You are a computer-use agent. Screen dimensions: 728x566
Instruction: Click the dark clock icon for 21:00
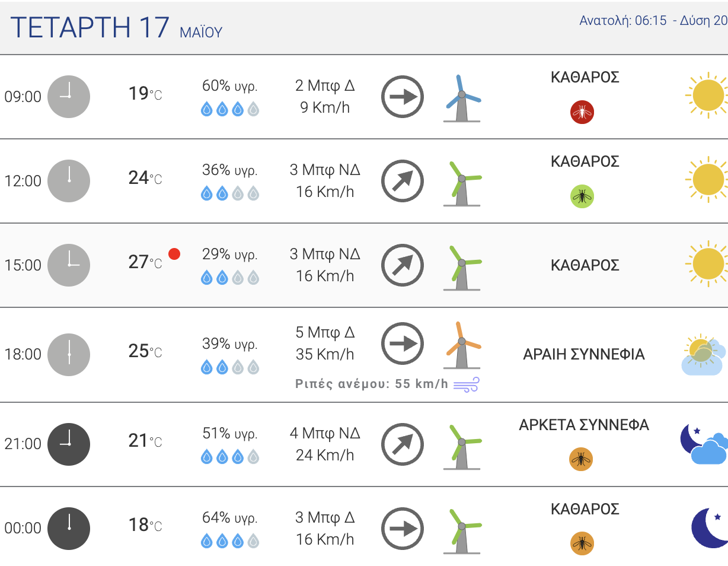pos(69,444)
